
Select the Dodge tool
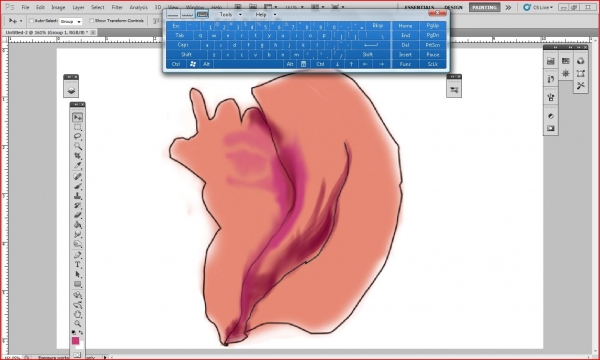(x=78, y=244)
